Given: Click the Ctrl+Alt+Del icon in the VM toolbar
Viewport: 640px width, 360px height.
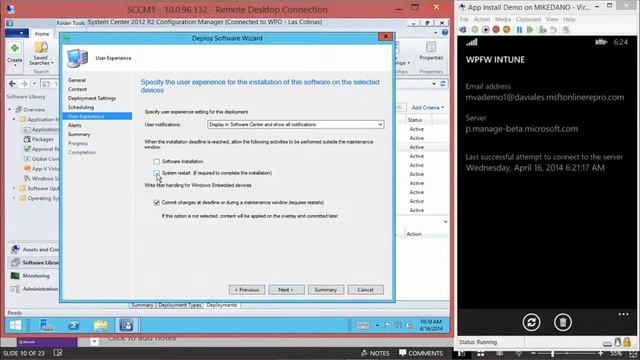Looking at the screenshot, I should tap(462, 30).
